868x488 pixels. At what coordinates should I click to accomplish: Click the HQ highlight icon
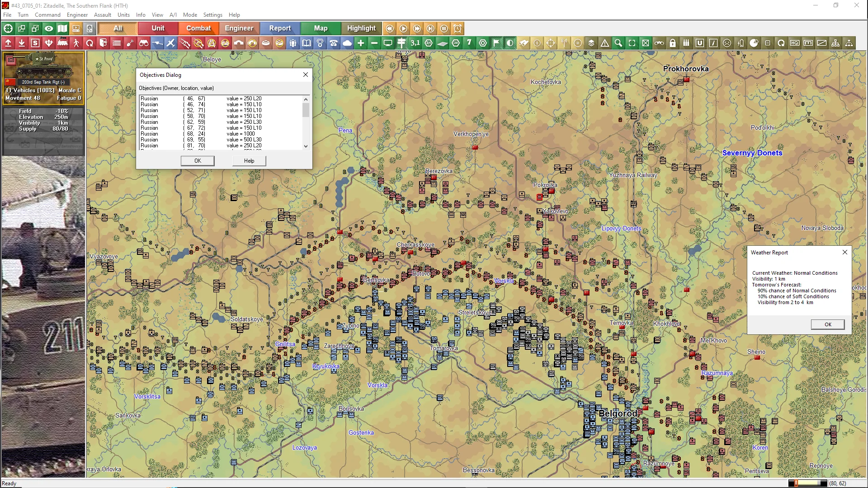[x=795, y=43]
